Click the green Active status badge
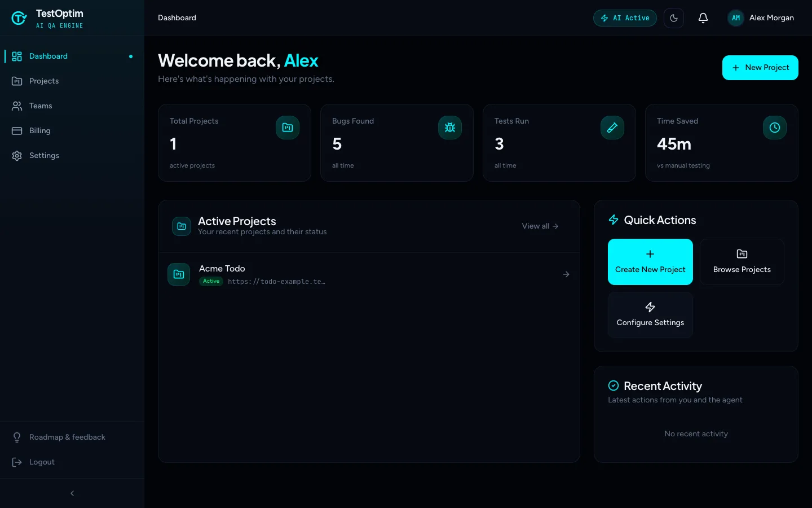 [x=211, y=281]
